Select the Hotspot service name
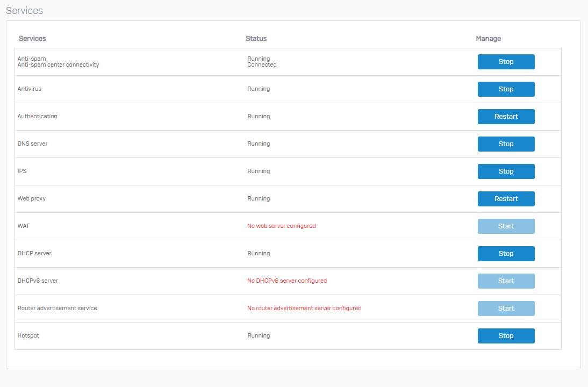 click(28, 335)
